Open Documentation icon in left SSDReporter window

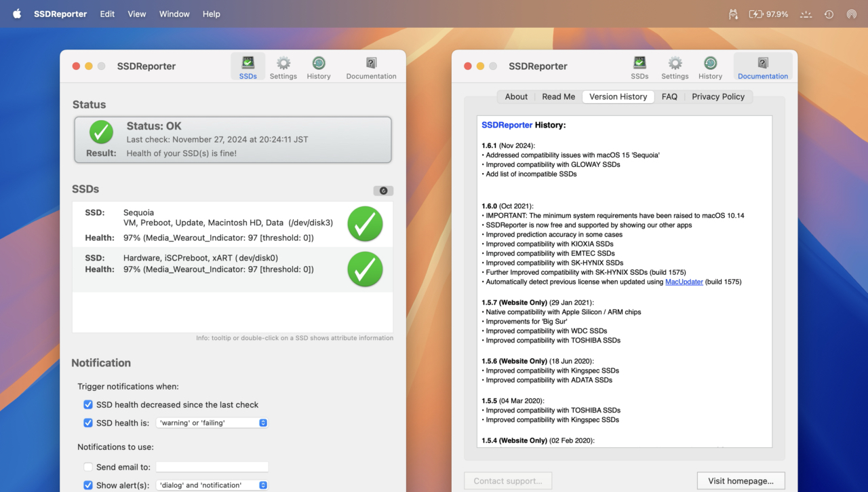(x=371, y=67)
